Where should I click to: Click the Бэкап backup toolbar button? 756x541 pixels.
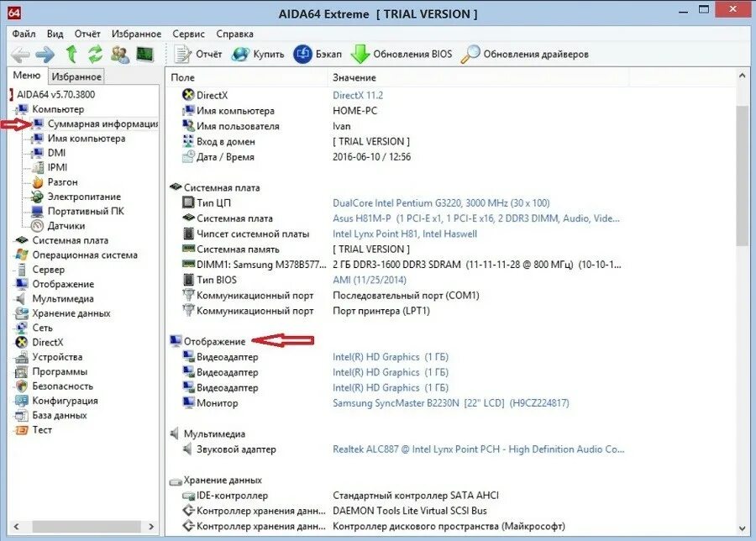coord(318,54)
